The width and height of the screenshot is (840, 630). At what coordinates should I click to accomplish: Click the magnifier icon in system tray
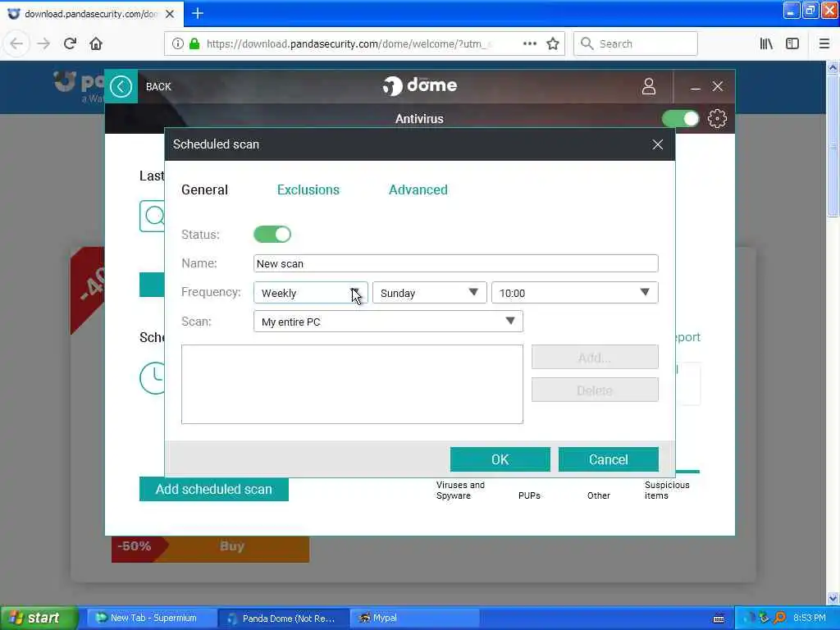tap(779, 619)
